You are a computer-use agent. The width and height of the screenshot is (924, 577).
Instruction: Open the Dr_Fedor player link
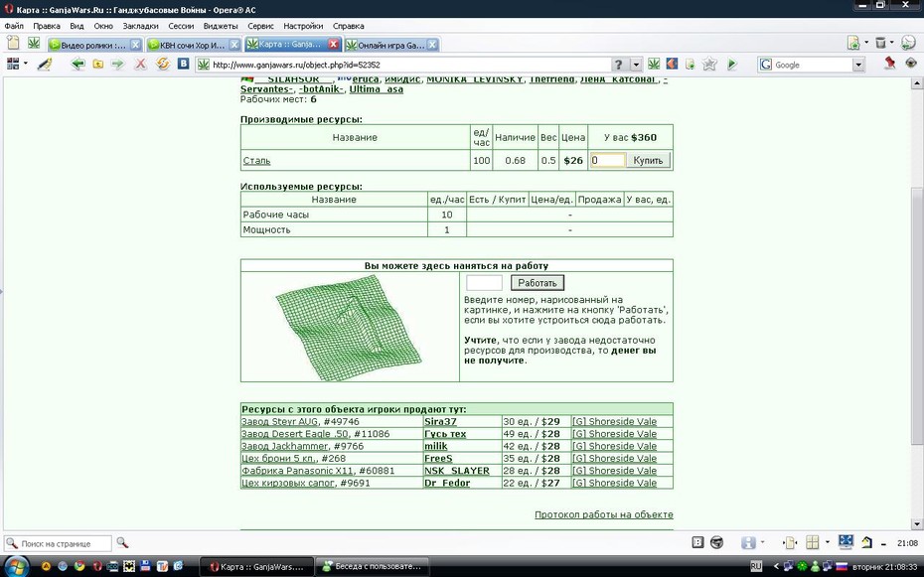(447, 483)
